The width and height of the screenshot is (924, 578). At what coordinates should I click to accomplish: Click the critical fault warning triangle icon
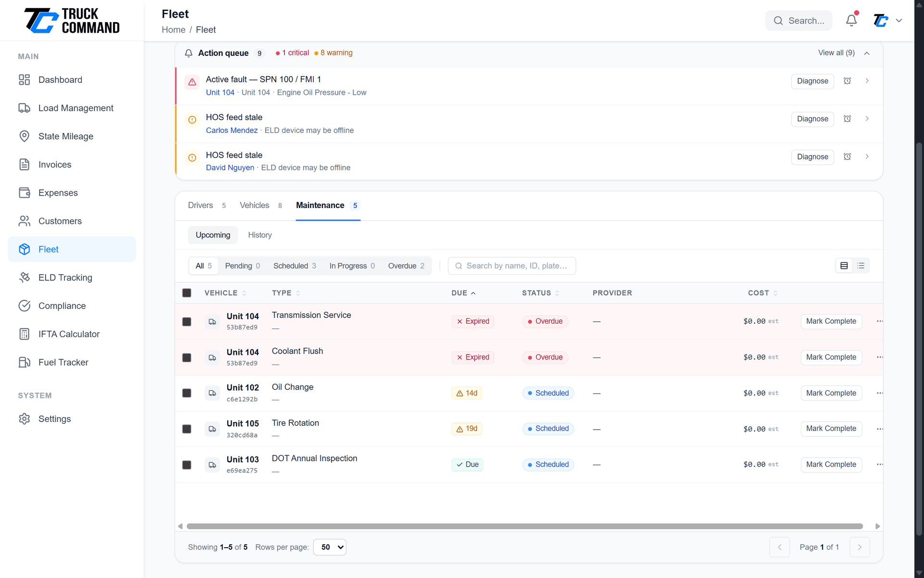(192, 82)
